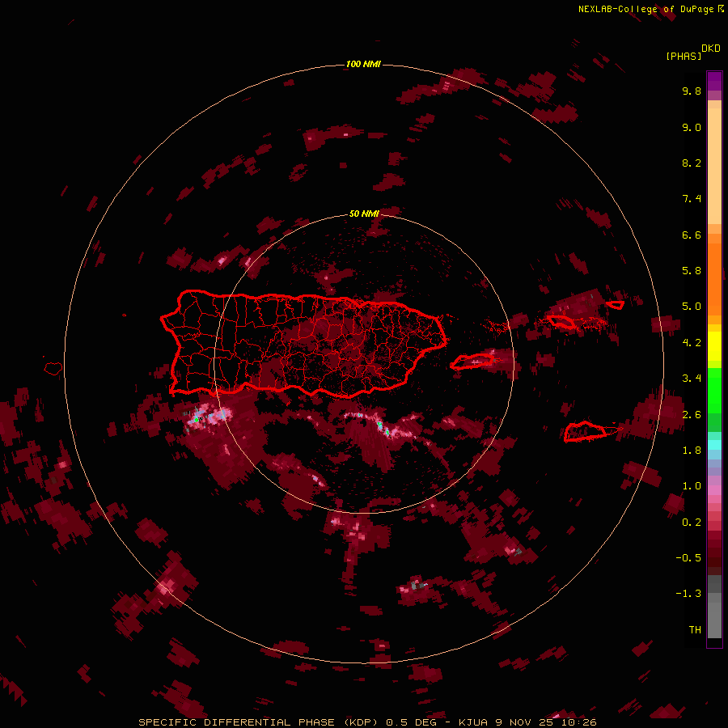Click the purple segment atop the color bar
The height and width of the screenshot is (728, 728).
tap(714, 81)
